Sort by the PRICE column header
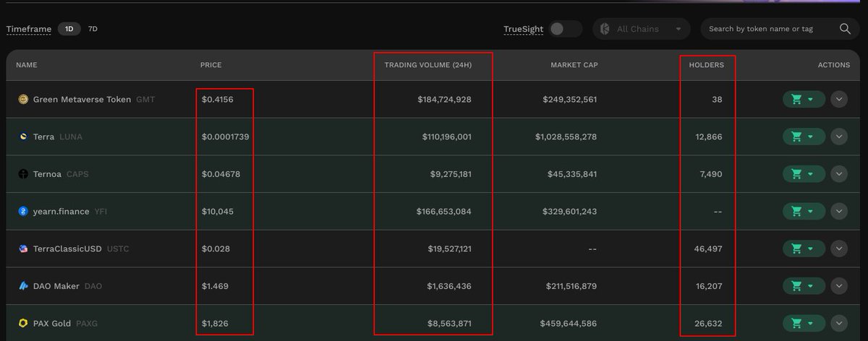Screen dimensions: 868x341 [x=211, y=65]
